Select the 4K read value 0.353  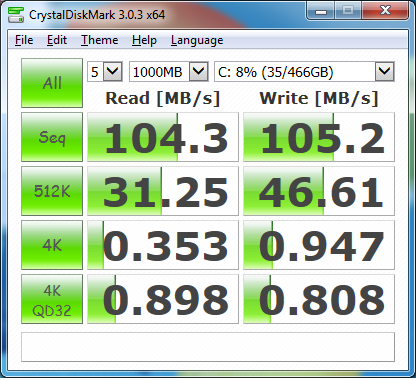click(x=163, y=245)
